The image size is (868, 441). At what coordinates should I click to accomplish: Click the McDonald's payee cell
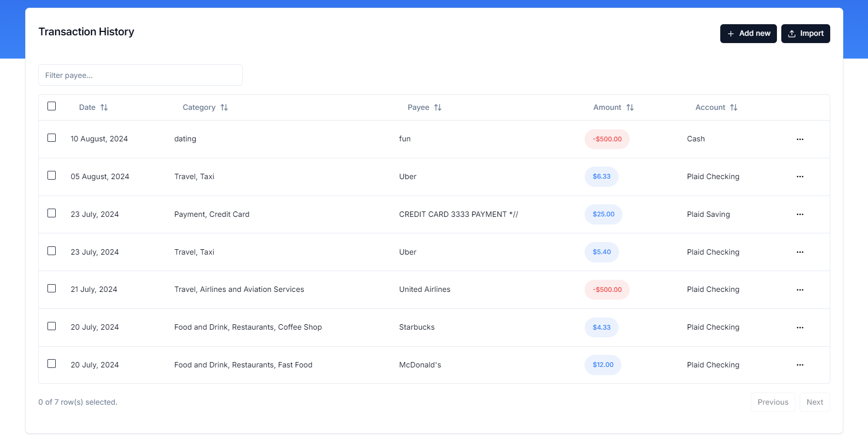[420, 365]
